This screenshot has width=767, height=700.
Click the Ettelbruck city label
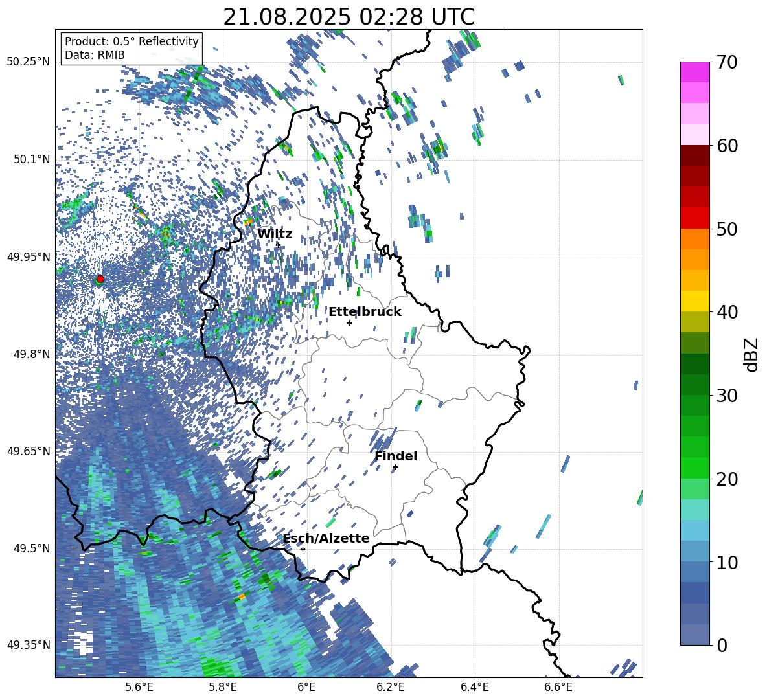click(365, 312)
